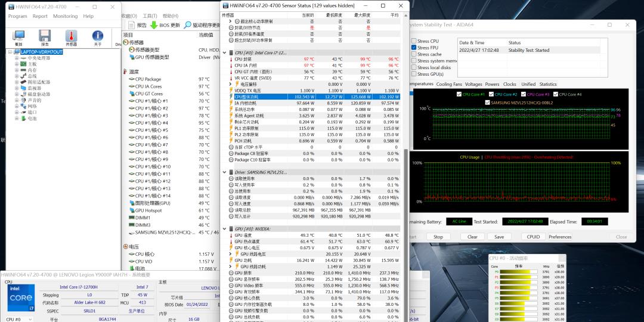Enable the Stress GPU(s) checkbox
Screen dimensions: 644x322
pyautogui.click(x=414, y=74)
